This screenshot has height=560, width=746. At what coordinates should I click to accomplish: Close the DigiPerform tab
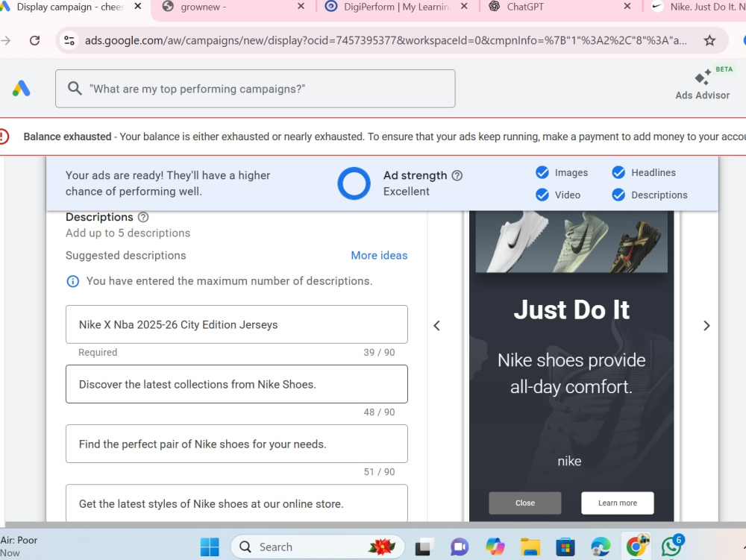(x=464, y=7)
